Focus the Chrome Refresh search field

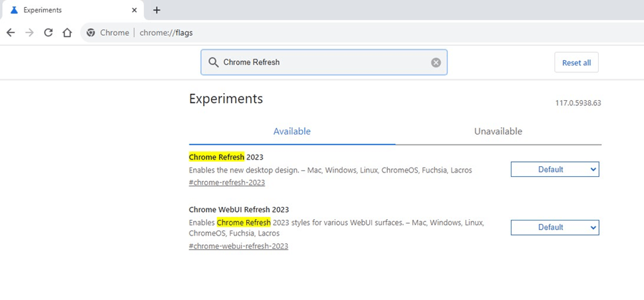(x=324, y=62)
